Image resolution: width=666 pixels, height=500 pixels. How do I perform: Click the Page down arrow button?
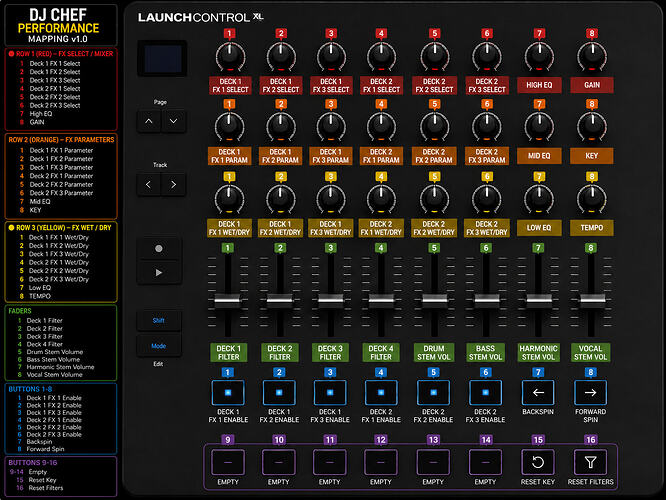(173, 121)
